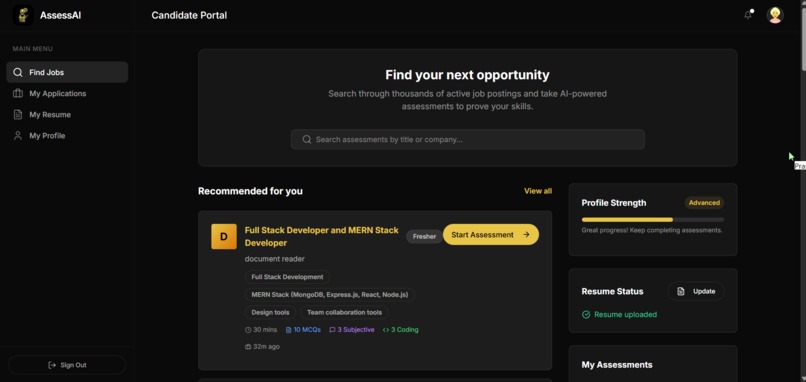Click the document icon beside 10 MCQs

click(x=288, y=330)
